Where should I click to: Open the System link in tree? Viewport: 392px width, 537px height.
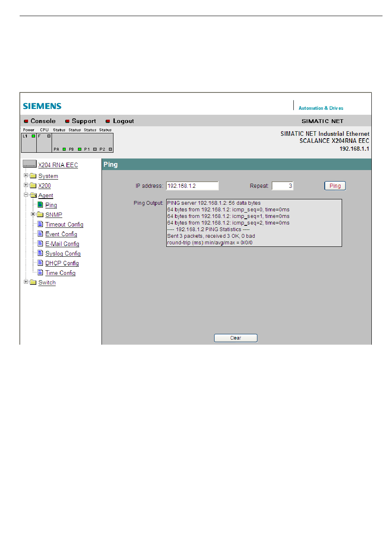[48, 176]
